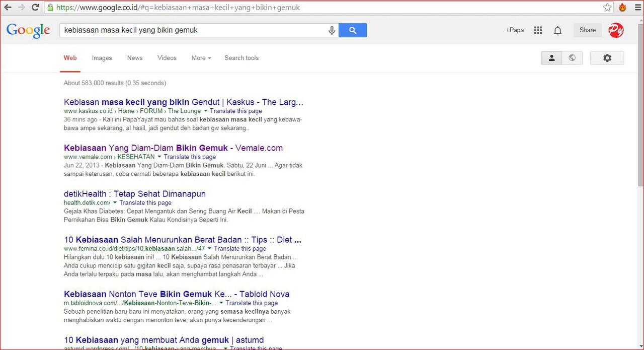Go forward using the browser forward arrow
Screen dimensions: 644x350
click(x=21, y=8)
